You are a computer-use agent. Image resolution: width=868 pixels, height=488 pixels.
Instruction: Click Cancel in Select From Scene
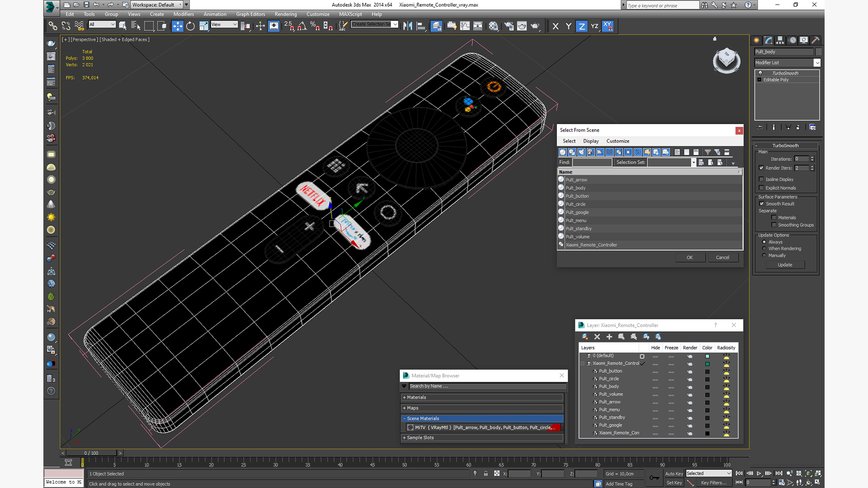722,258
